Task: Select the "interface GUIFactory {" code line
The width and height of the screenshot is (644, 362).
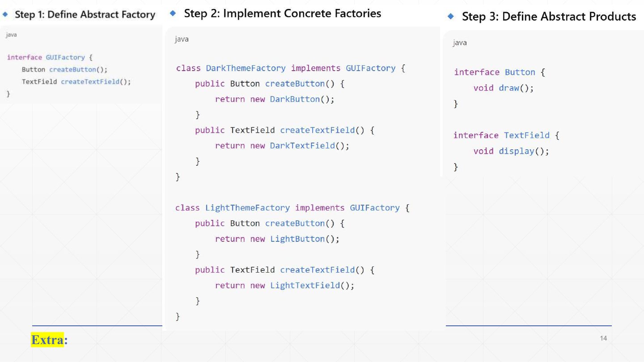Action: point(50,57)
